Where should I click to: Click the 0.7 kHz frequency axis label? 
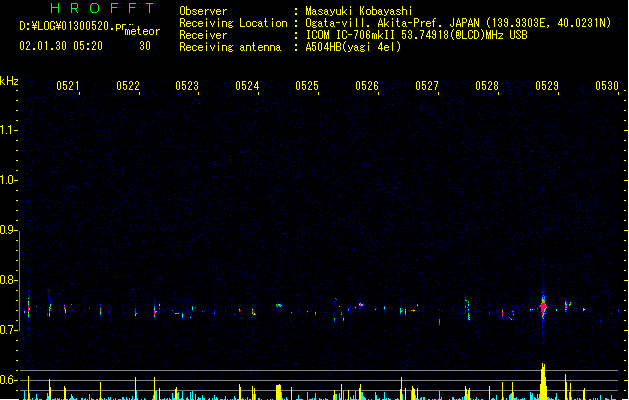(x=8, y=330)
